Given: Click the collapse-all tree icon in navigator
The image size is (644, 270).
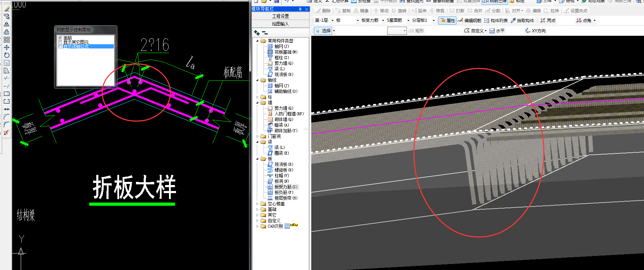Looking at the screenshot, I should pyautogui.click(x=265, y=33).
